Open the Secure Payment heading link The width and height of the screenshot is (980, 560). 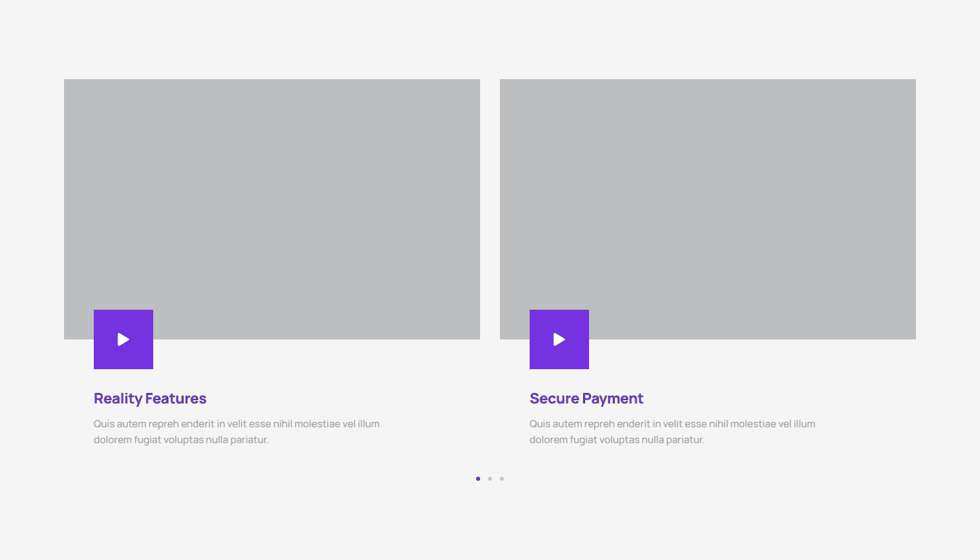[x=586, y=399]
